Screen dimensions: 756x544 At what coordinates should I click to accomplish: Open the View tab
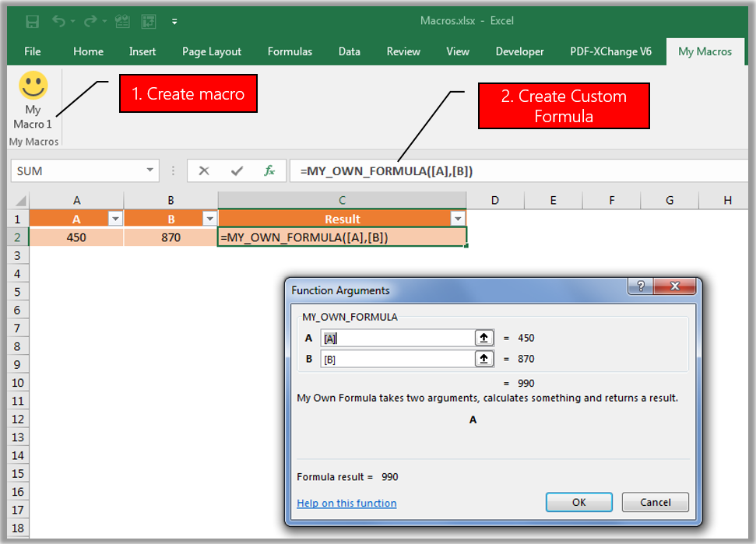458,51
